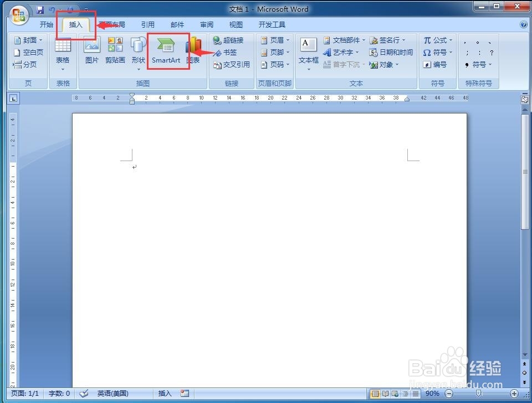532x403 pixels.
Task: Open the Shapes (形状) gallery
Action: [x=139, y=54]
